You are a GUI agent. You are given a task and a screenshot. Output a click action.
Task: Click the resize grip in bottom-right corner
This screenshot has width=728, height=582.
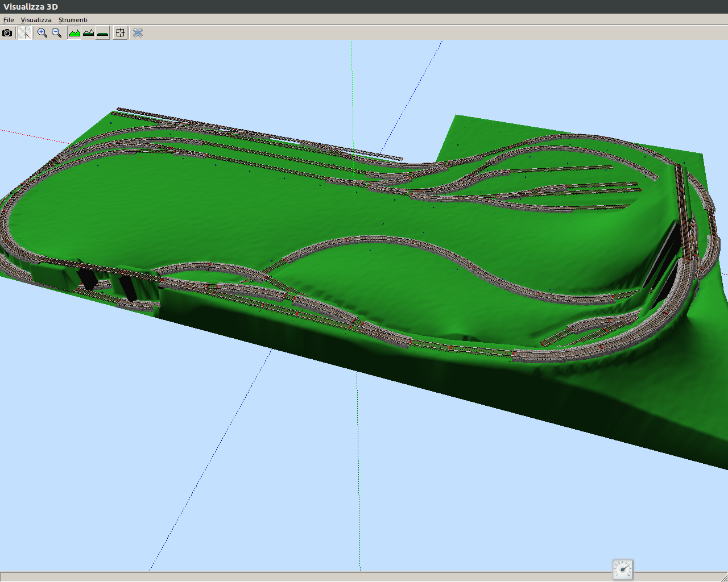click(x=723, y=577)
